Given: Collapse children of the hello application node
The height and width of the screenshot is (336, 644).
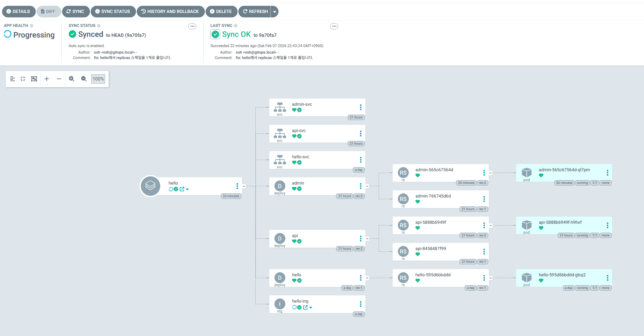Looking at the screenshot, I should (x=244, y=186).
